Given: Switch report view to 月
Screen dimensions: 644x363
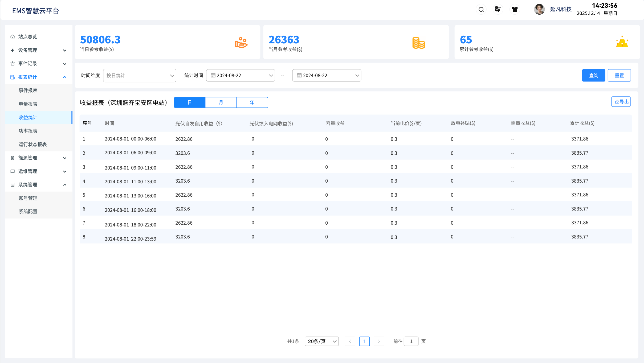Looking at the screenshot, I should pyautogui.click(x=221, y=102).
